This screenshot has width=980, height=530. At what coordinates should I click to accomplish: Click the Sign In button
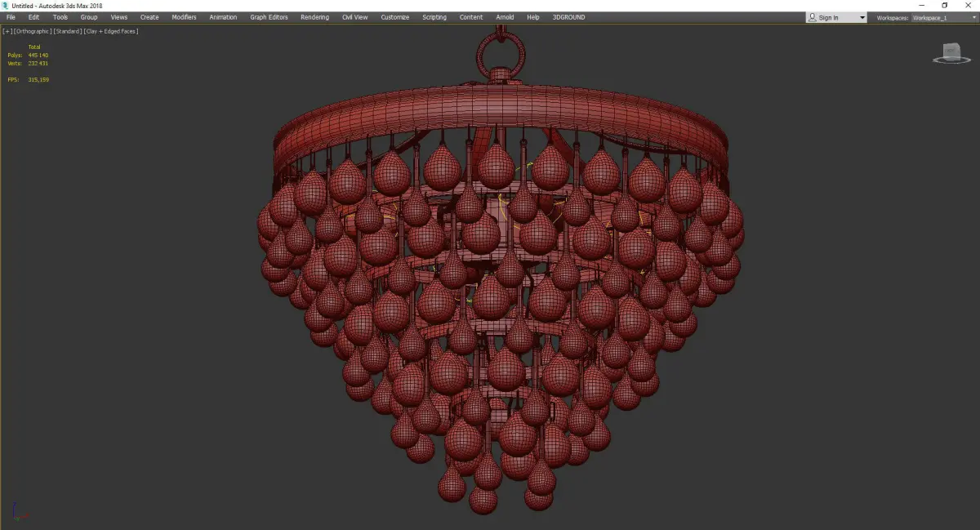tap(828, 17)
